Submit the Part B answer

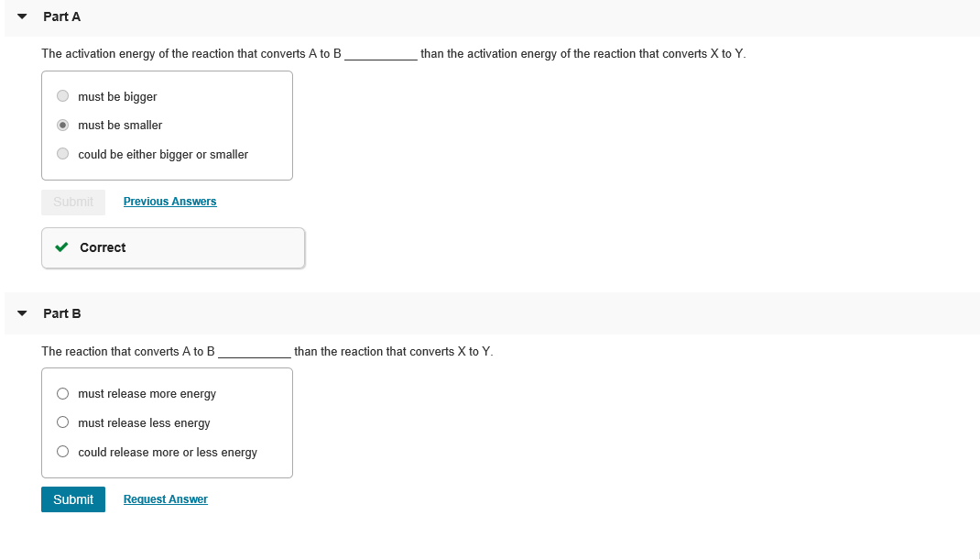point(73,499)
